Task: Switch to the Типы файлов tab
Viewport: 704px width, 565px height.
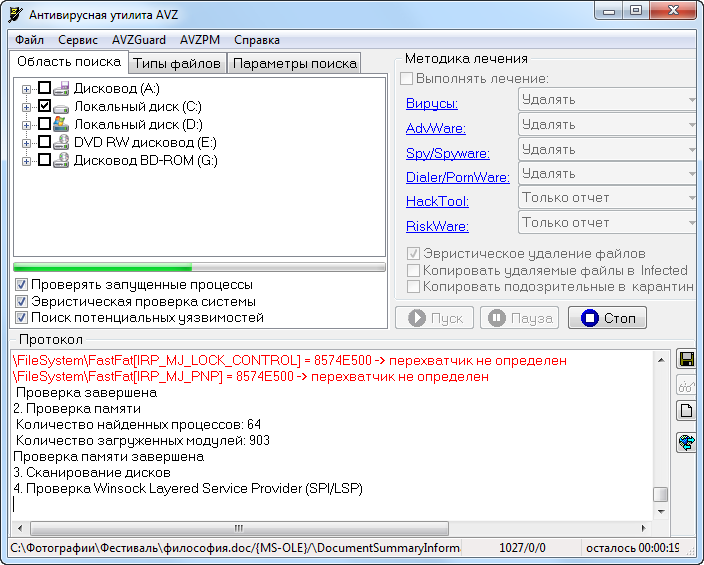Action: pos(177,64)
